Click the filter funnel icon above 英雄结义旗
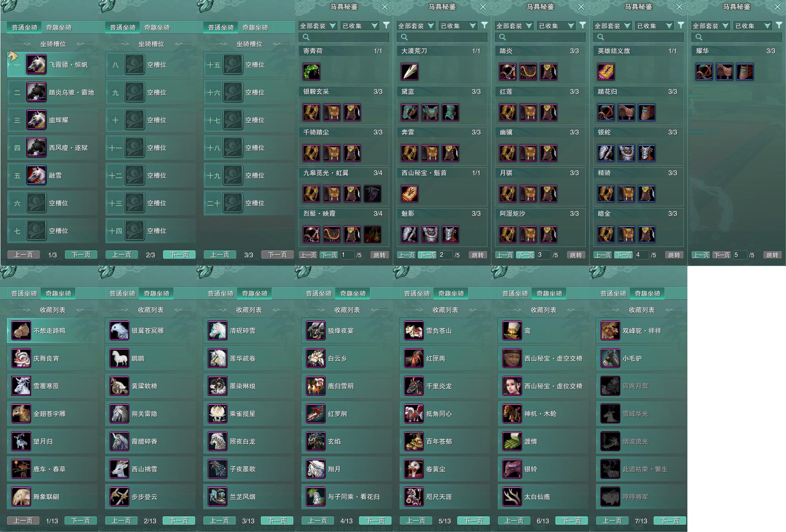 (681, 26)
